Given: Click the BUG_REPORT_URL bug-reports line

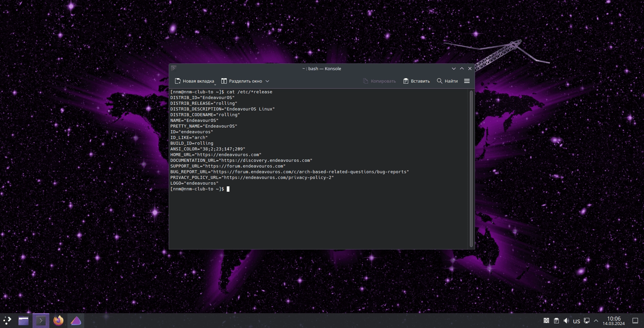Looking at the screenshot, I should (289, 172).
